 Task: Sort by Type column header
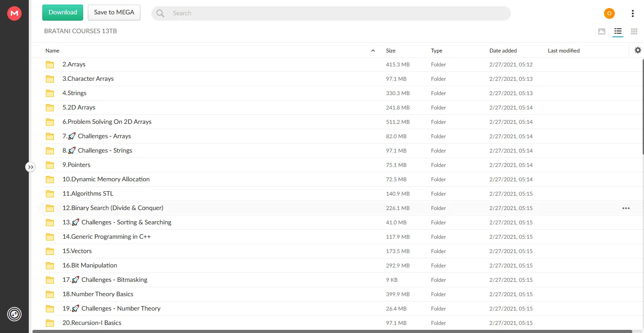(436, 51)
